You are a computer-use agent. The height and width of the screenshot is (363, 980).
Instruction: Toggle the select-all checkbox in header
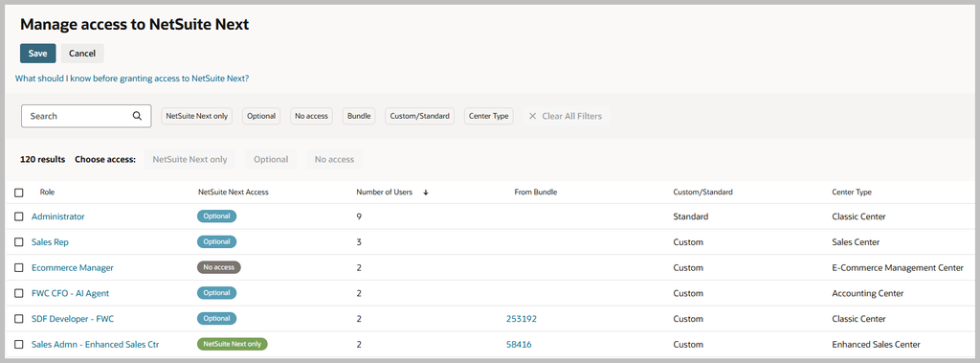(19, 193)
